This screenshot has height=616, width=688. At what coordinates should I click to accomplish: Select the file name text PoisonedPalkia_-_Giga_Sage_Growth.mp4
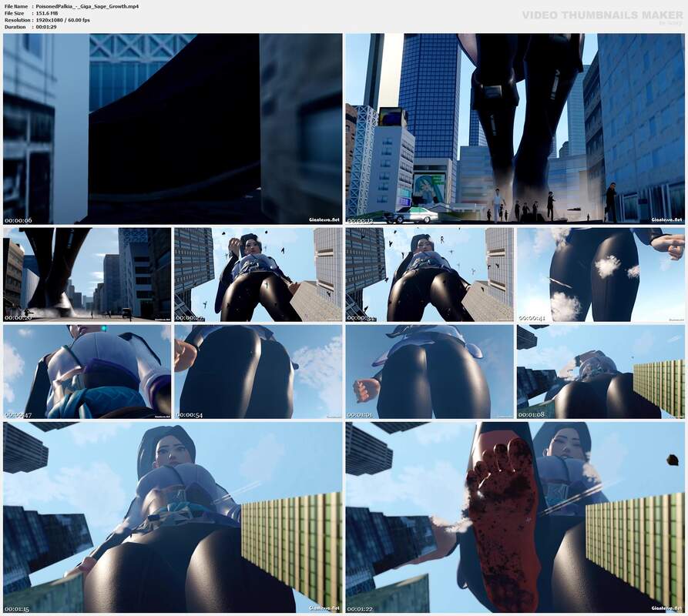pyautogui.click(x=87, y=7)
